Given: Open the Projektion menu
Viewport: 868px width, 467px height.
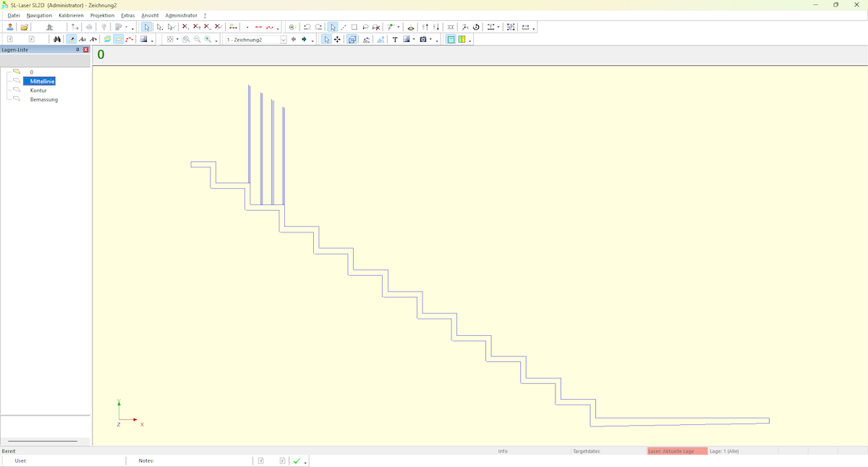Looking at the screenshot, I should [102, 15].
